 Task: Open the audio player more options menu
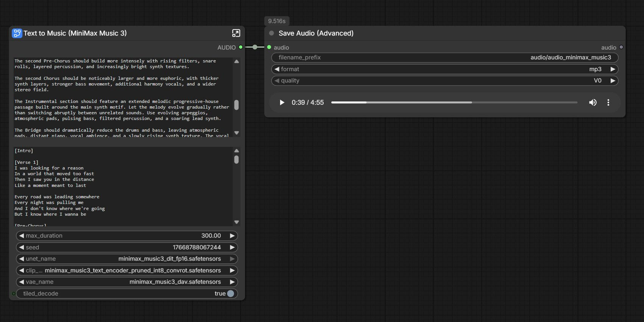point(608,103)
